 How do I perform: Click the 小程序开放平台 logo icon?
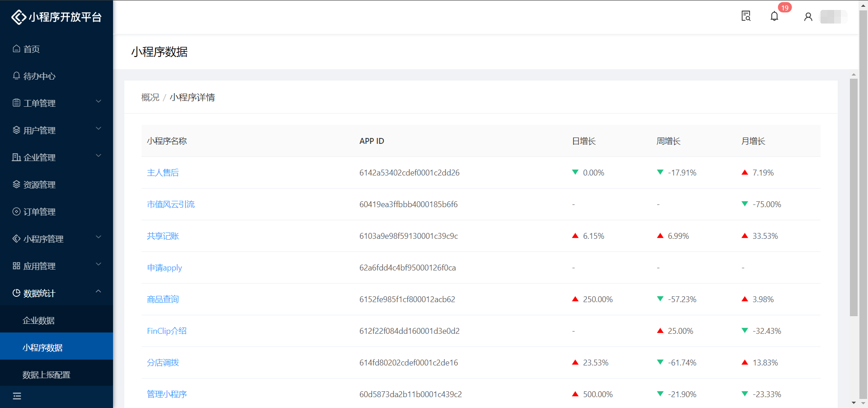19,17
